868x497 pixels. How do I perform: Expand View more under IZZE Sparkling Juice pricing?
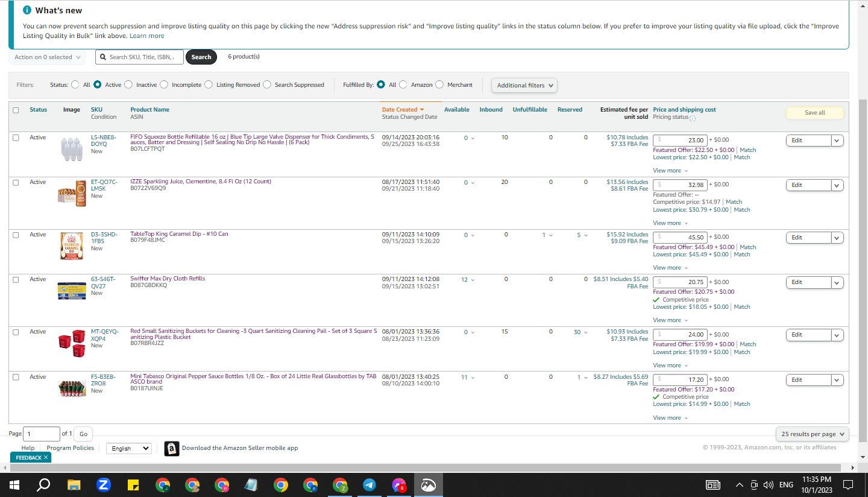click(x=670, y=223)
